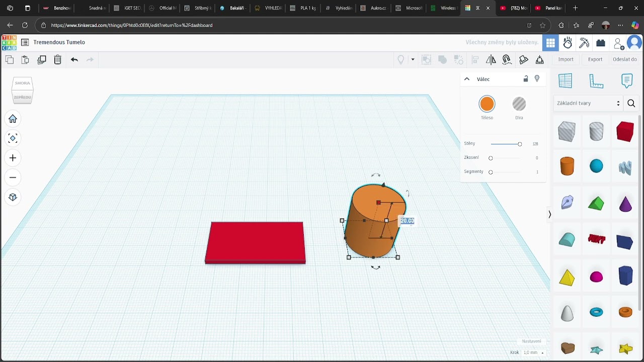644x362 pixels.
Task: Click the Align tool icon
Action: 475,60
